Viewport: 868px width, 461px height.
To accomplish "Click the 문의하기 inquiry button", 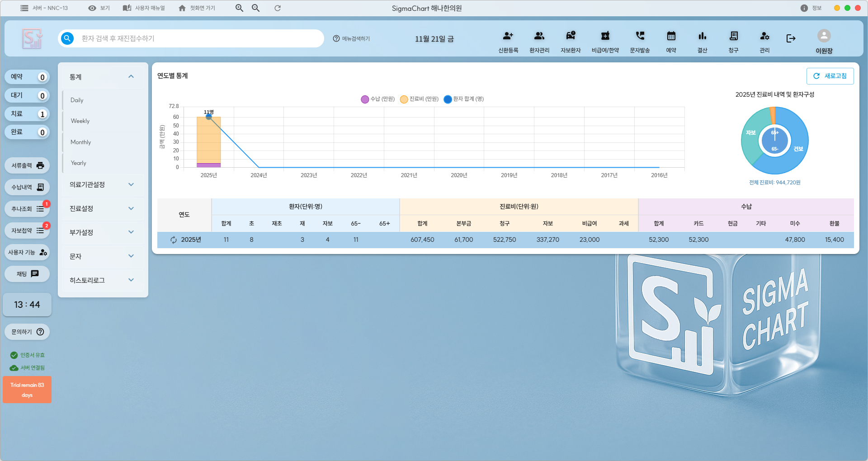I will 27,332.
